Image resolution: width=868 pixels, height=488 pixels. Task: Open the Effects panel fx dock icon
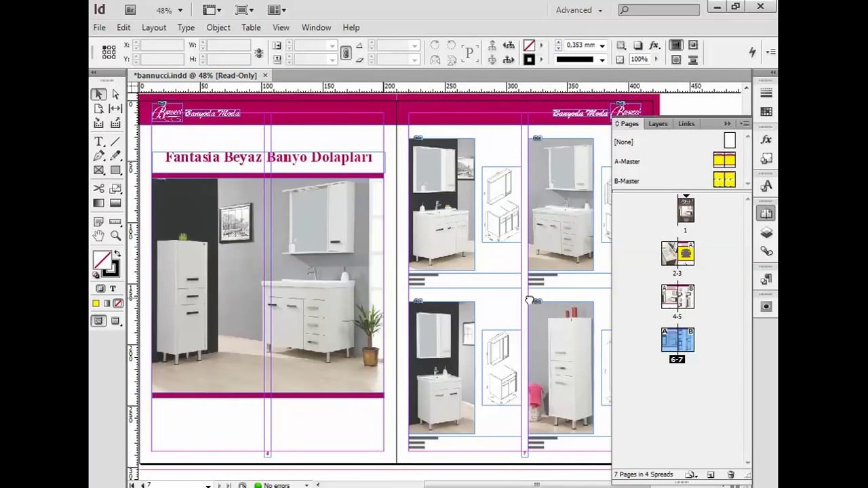[766, 140]
